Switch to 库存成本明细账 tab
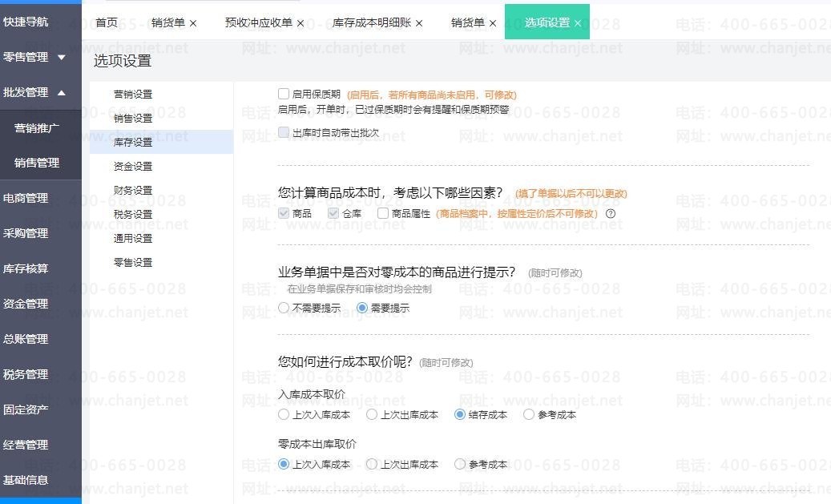Viewport: 831px width, 504px height. point(372,22)
